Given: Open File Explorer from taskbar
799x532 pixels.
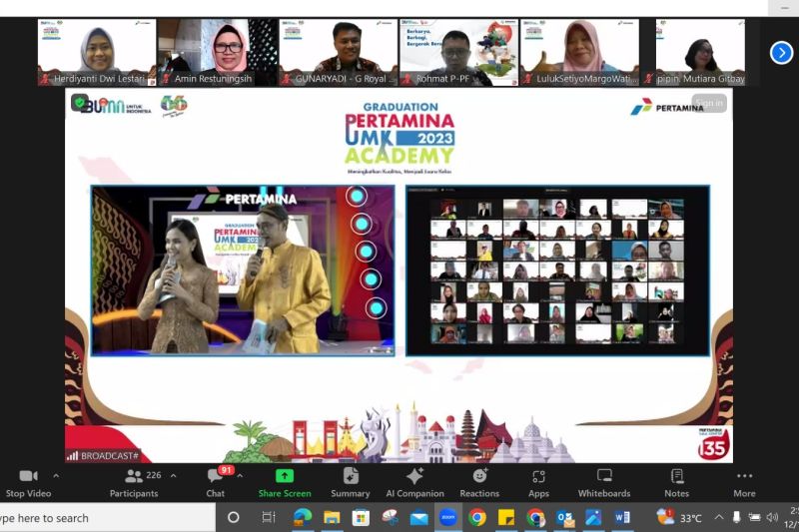Looking at the screenshot, I should point(332,518).
